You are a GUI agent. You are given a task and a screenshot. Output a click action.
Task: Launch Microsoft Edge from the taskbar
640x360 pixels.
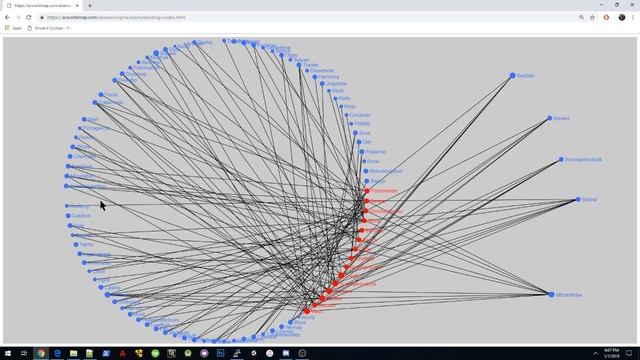[57, 353]
